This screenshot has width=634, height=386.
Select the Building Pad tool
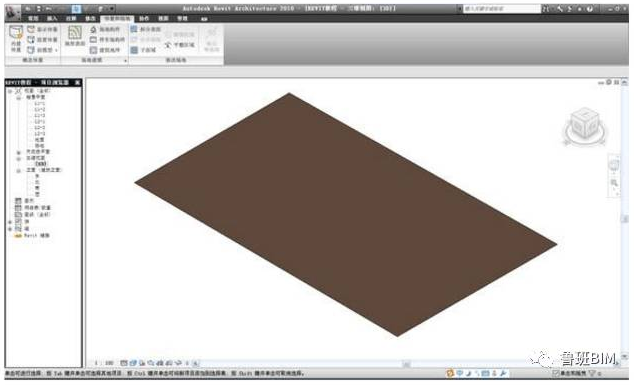point(105,50)
